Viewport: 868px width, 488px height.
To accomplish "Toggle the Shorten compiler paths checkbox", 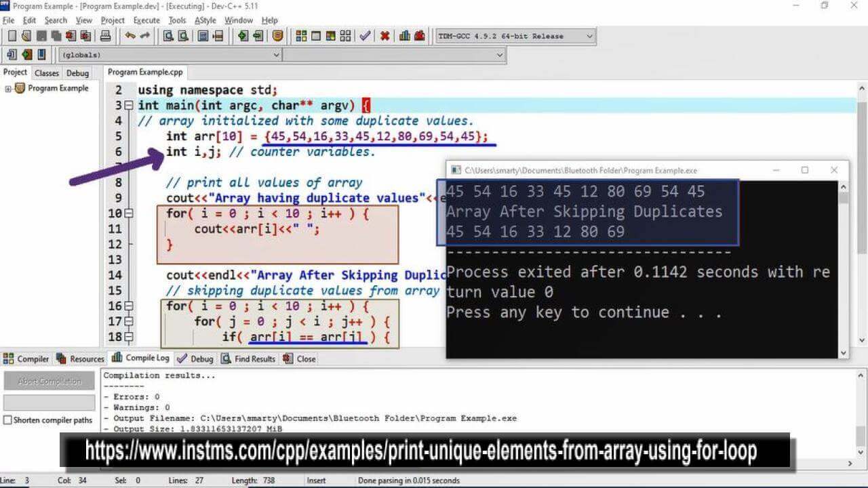I will (x=6, y=420).
